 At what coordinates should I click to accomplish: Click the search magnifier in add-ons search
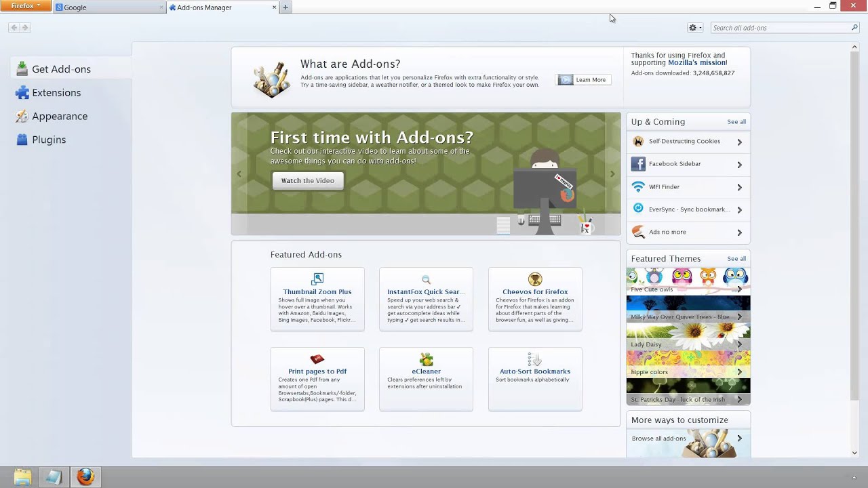[x=854, y=28]
